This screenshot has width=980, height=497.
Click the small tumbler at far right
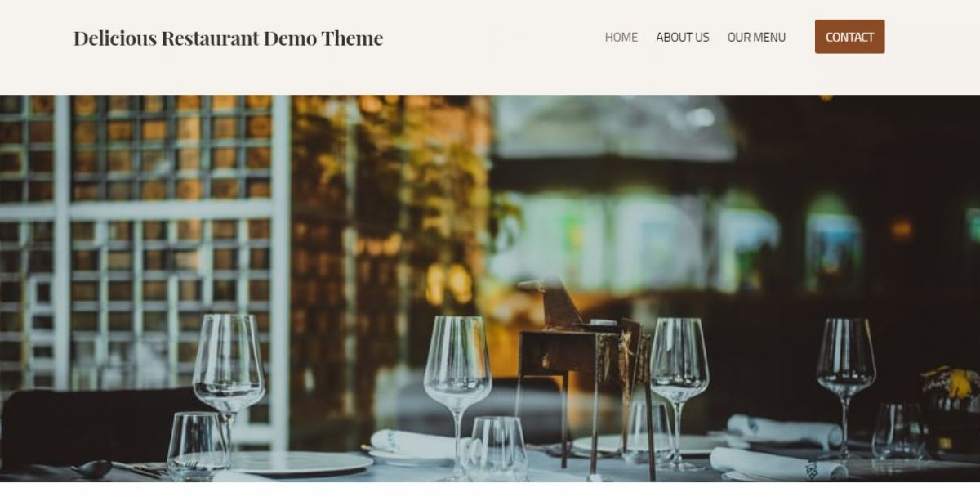898,431
